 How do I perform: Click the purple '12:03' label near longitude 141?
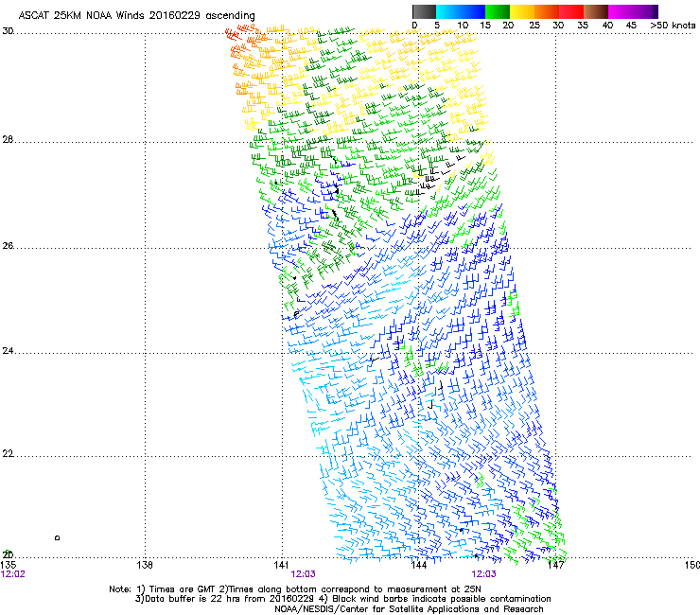pyautogui.click(x=303, y=574)
